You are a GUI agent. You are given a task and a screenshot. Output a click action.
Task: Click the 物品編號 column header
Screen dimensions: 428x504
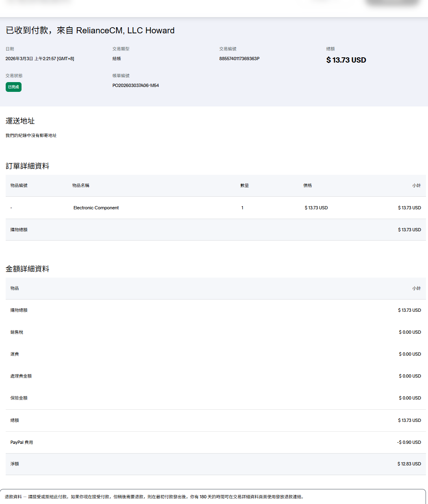tap(19, 185)
